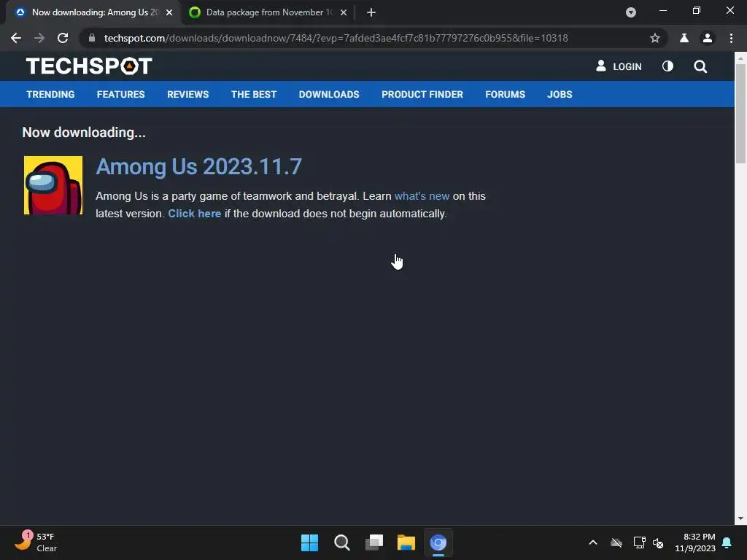Visit the FORUMS page
Image resolution: width=747 pixels, height=560 pixels.
[505, 94]
